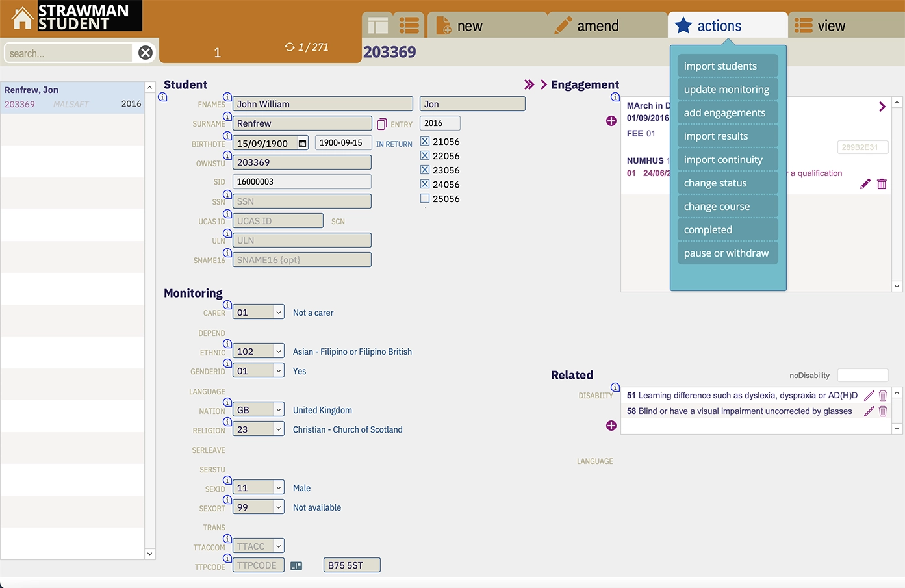The image size is (905, 588).
Task: Open the SEXORT dropdown showing 99
Action: tap(259, 507)
